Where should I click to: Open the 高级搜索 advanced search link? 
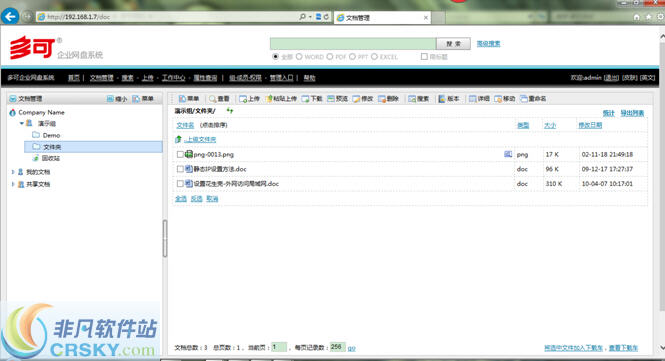(488, 44)
